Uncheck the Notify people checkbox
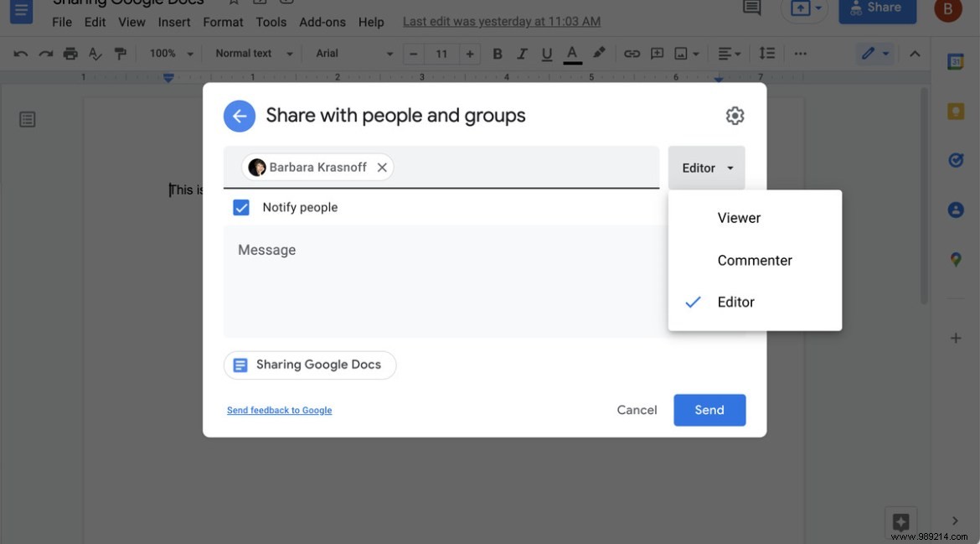980x544 pixels. pyautogui.click(x=241, y=207)
